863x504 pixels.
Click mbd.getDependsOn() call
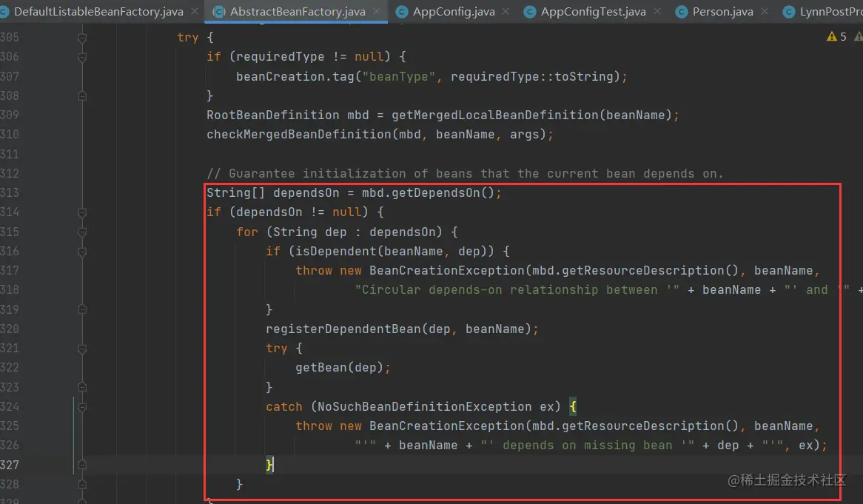428,192
